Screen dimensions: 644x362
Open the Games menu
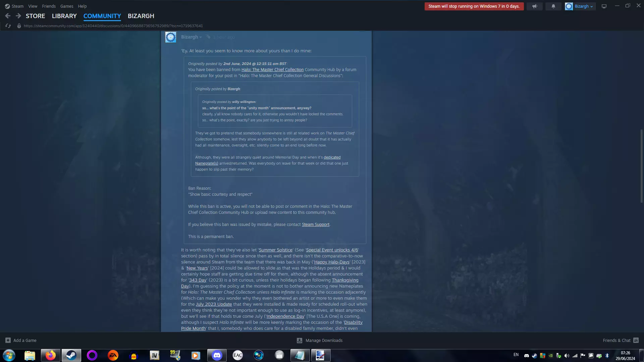(x=67, y=6)
